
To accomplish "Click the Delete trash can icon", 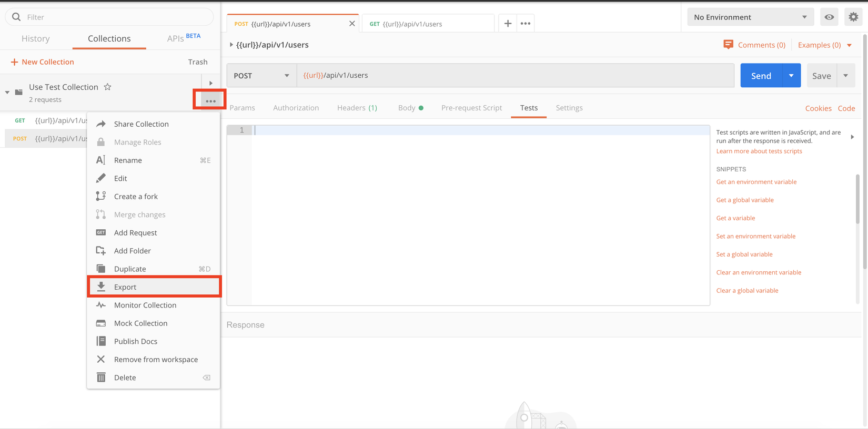I will pyautogui.click(x=101, y=377).
